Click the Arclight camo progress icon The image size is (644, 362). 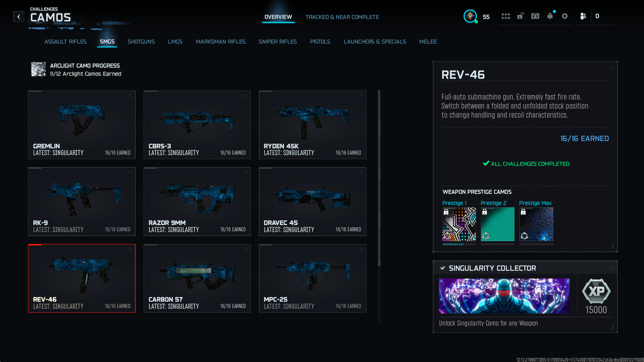[38, 69]
